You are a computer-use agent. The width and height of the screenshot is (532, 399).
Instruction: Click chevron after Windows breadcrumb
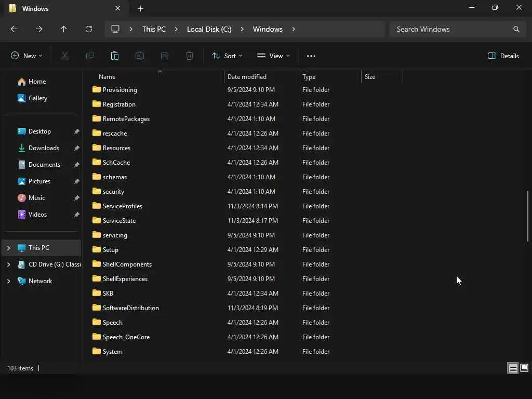pyautogui.click(x=294, y=29)
